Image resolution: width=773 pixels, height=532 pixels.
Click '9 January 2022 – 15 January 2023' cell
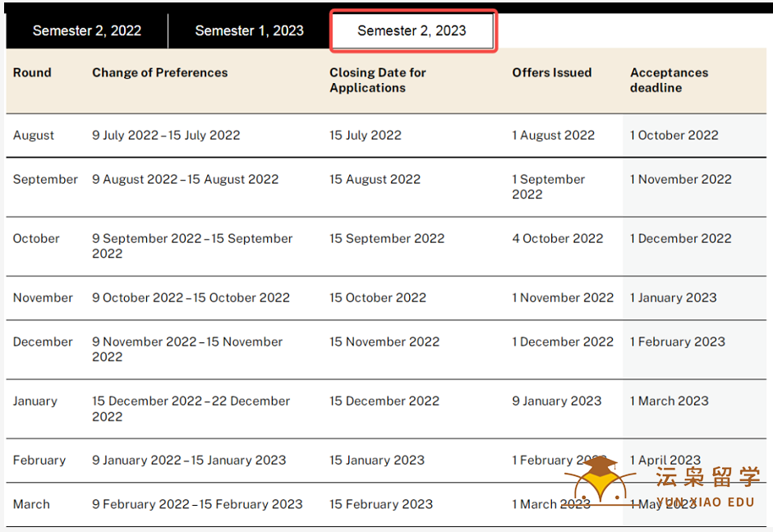tap(189, 460)
